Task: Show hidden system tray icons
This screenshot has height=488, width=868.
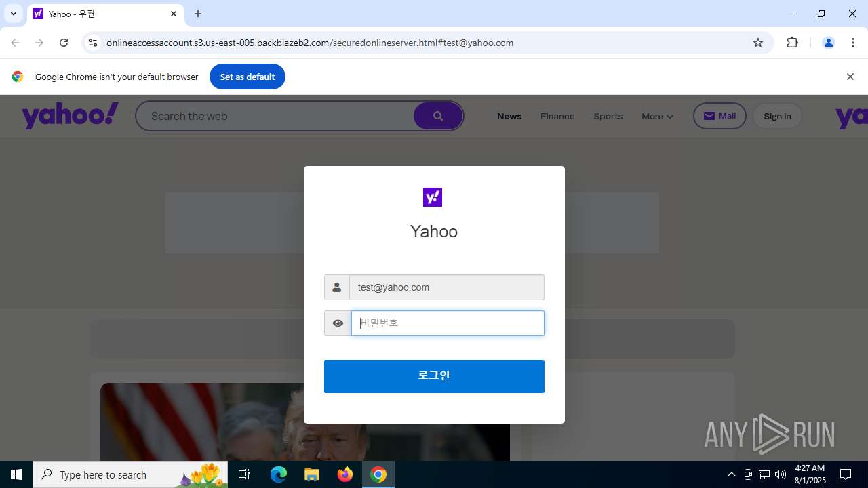Action: click(x=731, y=474)
